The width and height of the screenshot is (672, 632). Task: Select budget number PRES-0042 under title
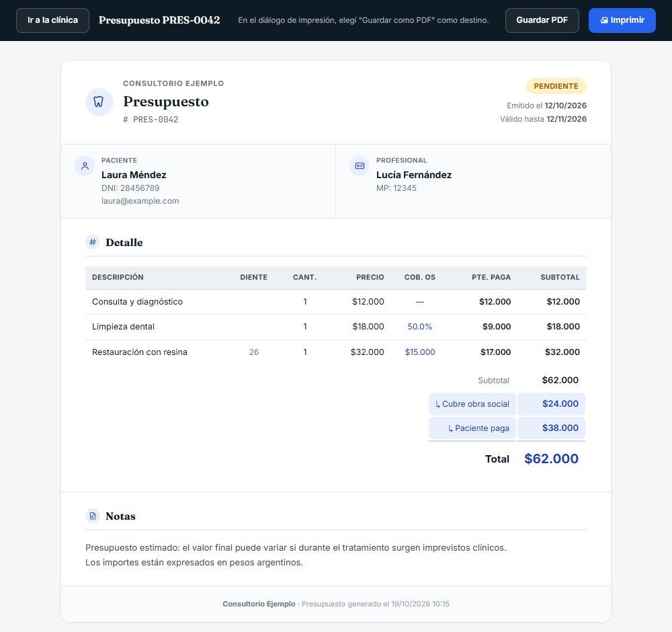click(x=151, y=120)
